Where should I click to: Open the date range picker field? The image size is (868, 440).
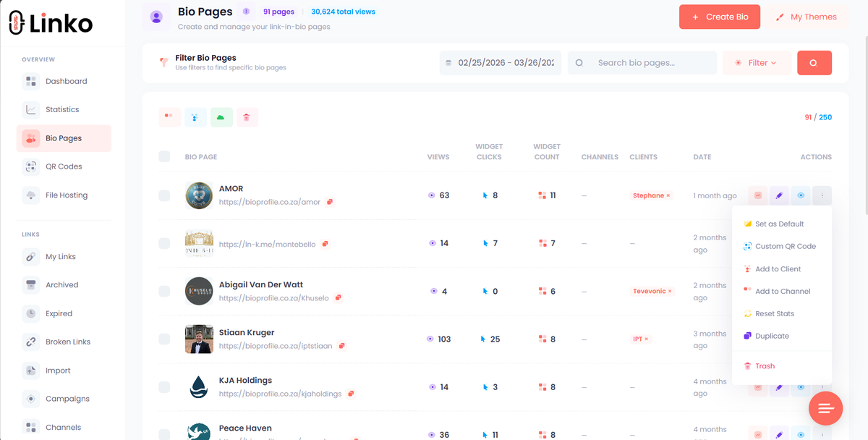[500, 63]
